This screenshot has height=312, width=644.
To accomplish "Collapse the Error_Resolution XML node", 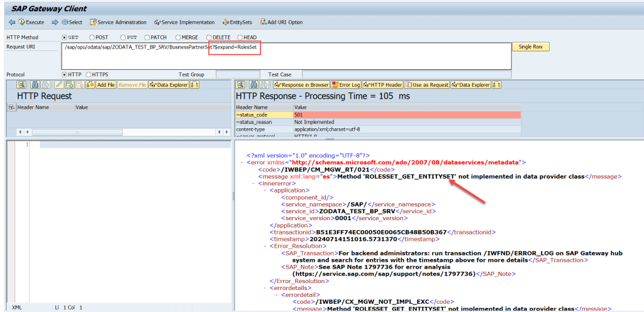I will [264, 246].
